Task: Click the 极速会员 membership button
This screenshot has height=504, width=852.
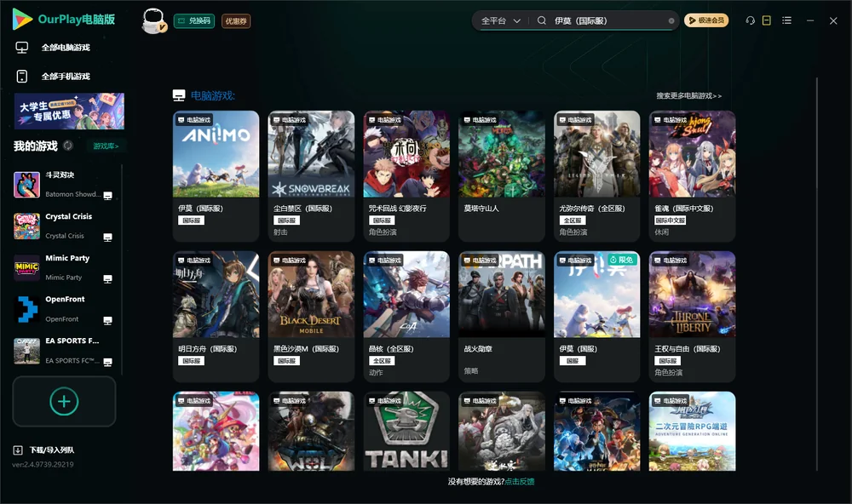Action: 706,20
